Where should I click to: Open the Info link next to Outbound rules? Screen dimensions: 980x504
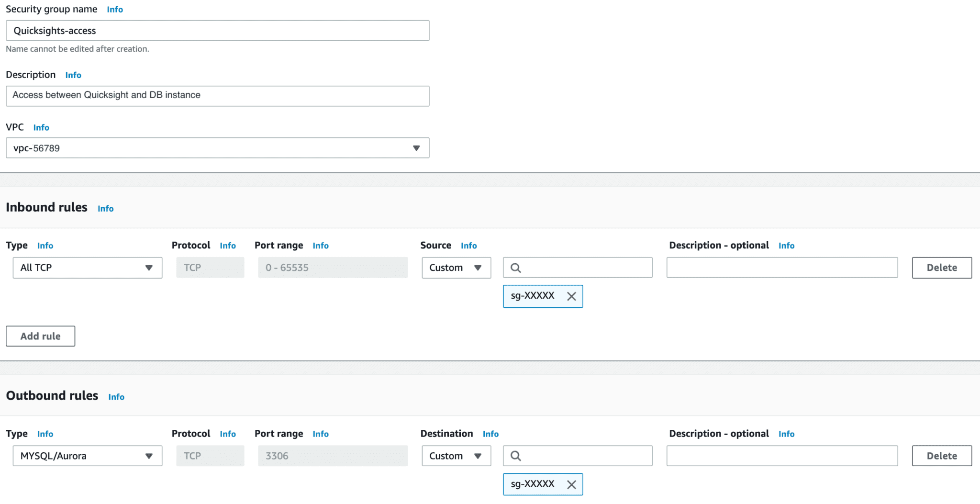tap(116, 397)
